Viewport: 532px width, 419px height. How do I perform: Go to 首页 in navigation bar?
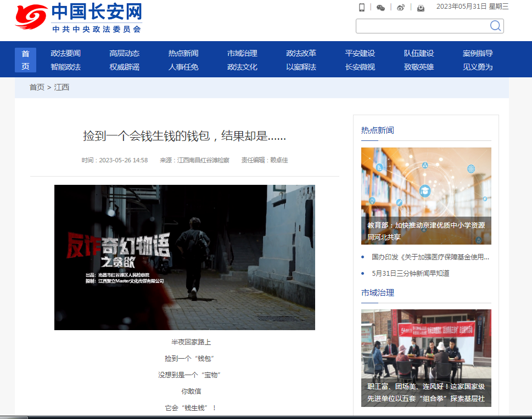click(25, 60)
